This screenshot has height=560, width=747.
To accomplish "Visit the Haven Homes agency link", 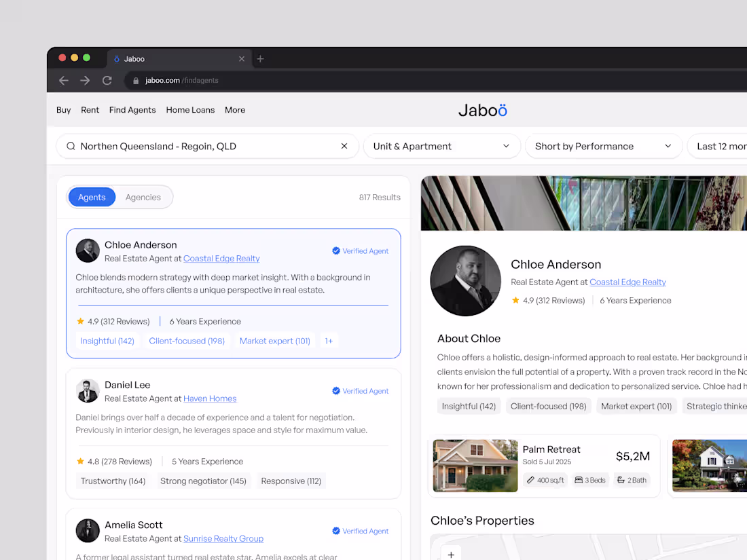I will 210,398.
